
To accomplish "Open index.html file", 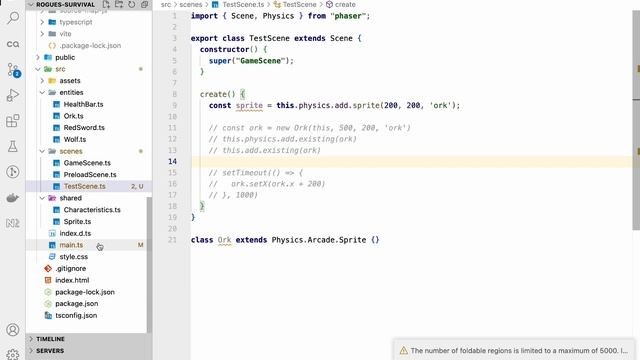I will (72, 280).
